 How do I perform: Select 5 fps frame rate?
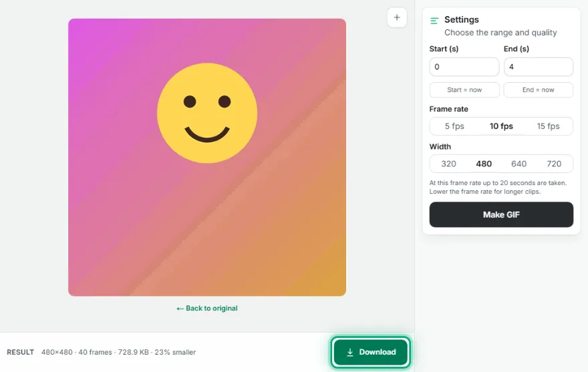click(x=454, y=126)
